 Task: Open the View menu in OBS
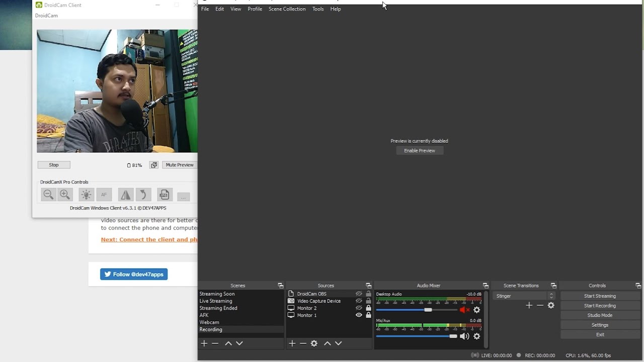[235, 9]
